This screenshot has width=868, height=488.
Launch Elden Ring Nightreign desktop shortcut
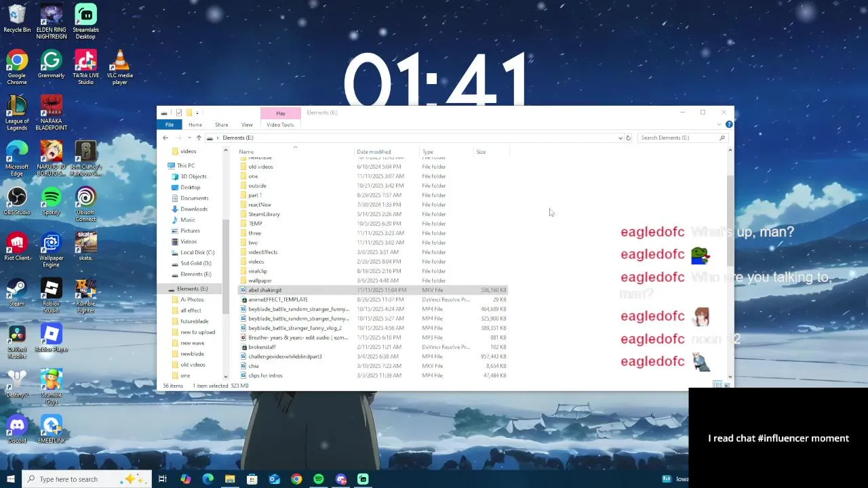pos(52,22)
